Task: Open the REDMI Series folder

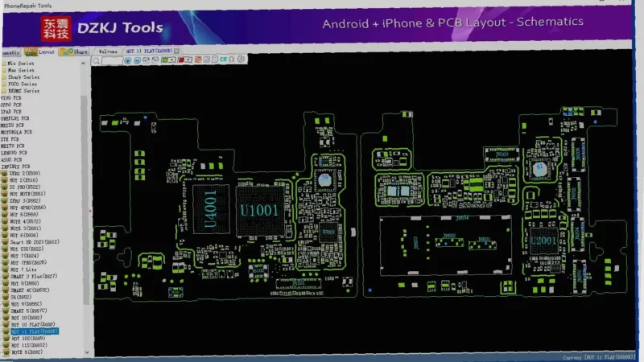Action: pos(23,91)
